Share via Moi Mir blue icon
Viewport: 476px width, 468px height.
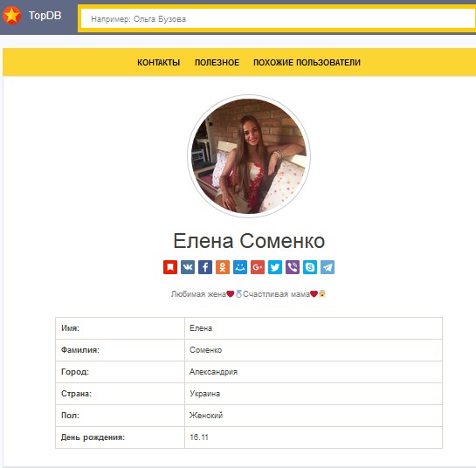[240, 267]
